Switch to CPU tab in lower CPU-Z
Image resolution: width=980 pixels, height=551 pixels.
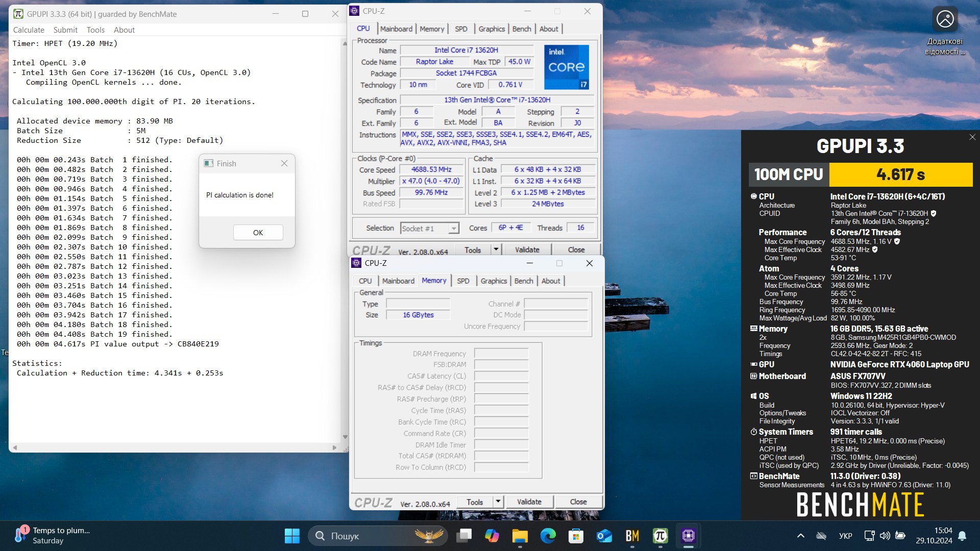[x=365, y=281]
